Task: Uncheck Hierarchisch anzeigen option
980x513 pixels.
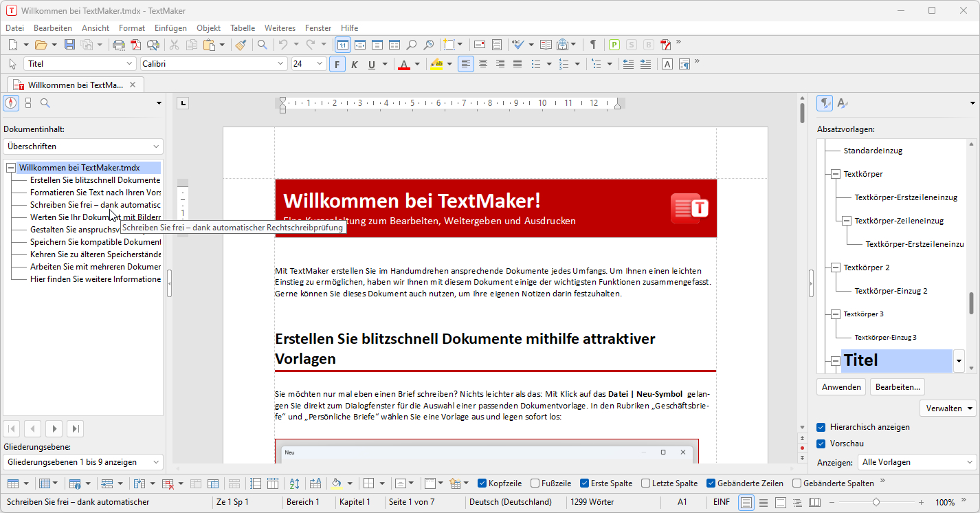Action: [821, 427]
